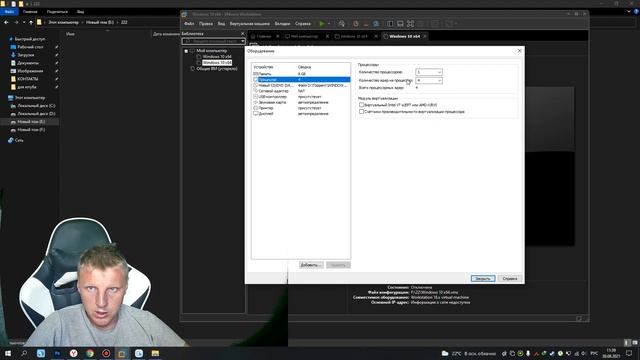Screen dimensions: 640x360
Task: Open Photoshop from the taskbar
Action: click(57, 353)
